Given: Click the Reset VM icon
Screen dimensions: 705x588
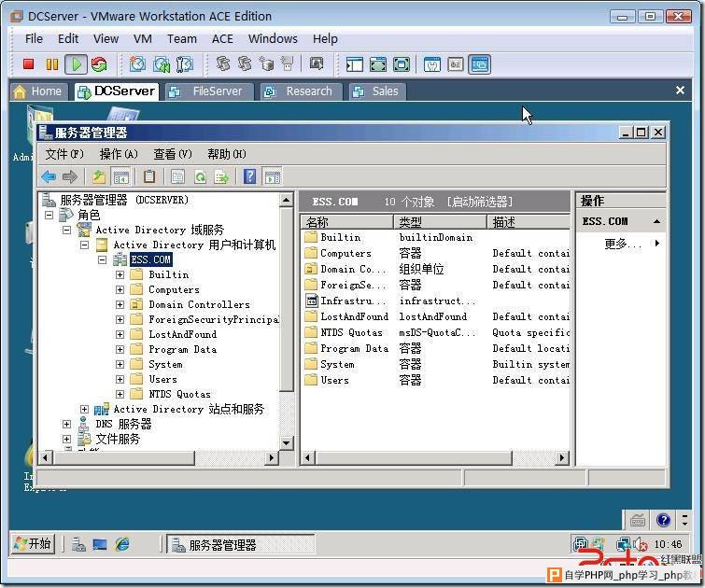Looking at the screenshot, I should click(x=99, y=64).
